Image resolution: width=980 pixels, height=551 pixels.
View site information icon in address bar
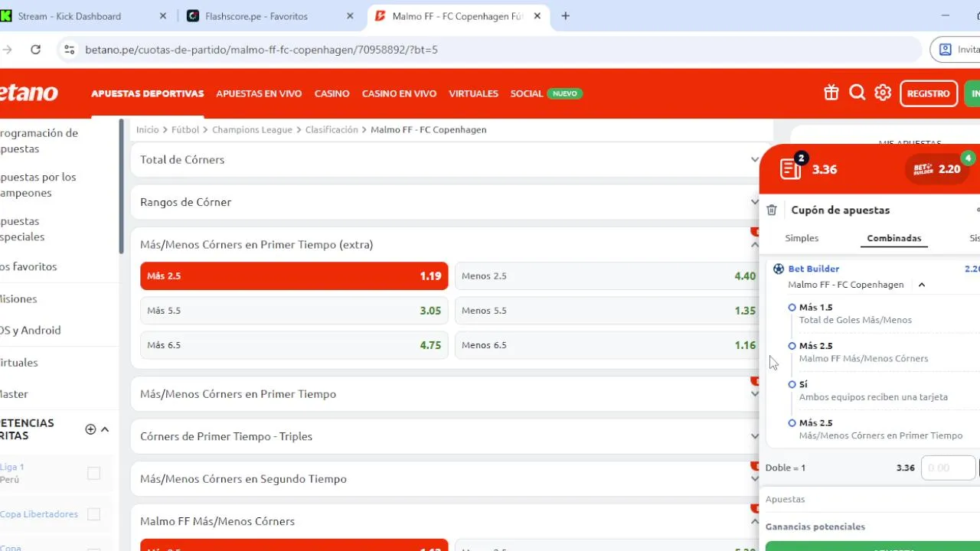pyautogui.click(x=69, y=49)
